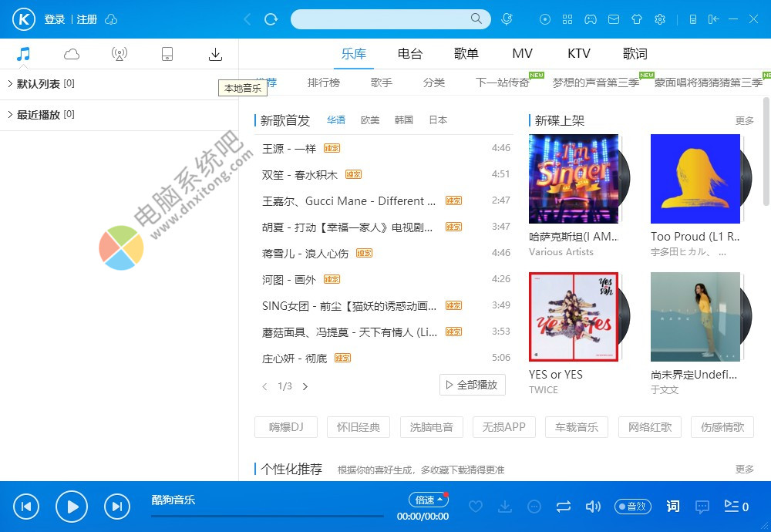
Task: Click the phone remote icon in title bar
Action: click(x=693, y=19)
